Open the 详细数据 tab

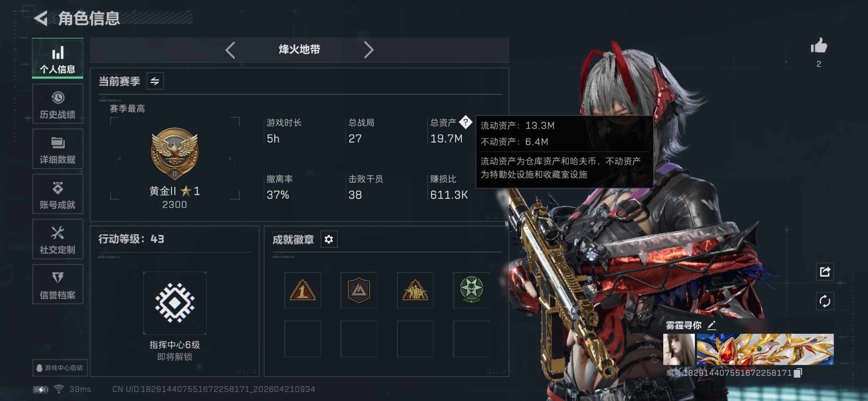(57, 149)
